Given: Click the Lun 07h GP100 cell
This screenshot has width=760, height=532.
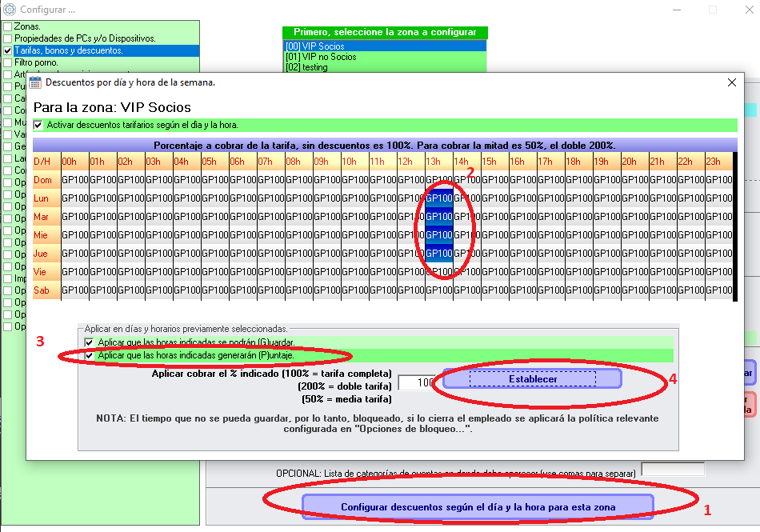Looking at the screenshot, I should 271,198.
